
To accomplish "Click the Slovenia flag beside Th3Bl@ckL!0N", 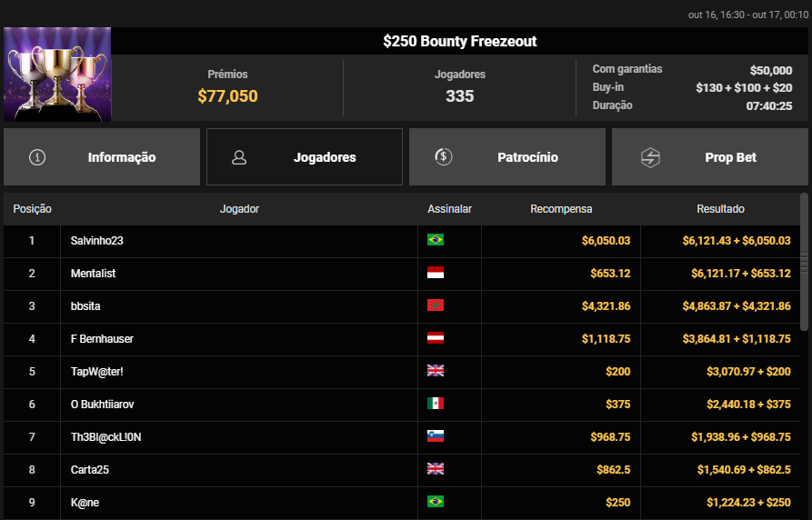I will pyautogui.click(x=436, y=436).
